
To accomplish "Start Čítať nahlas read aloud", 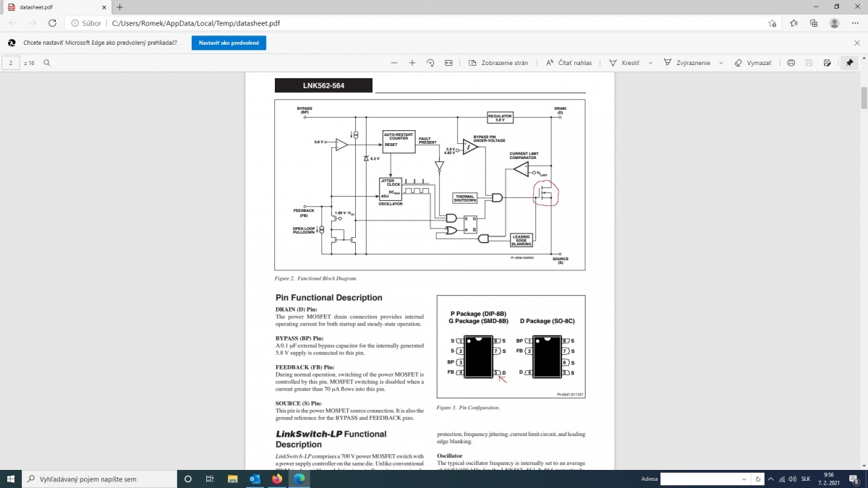I will (x=569, y=63).
